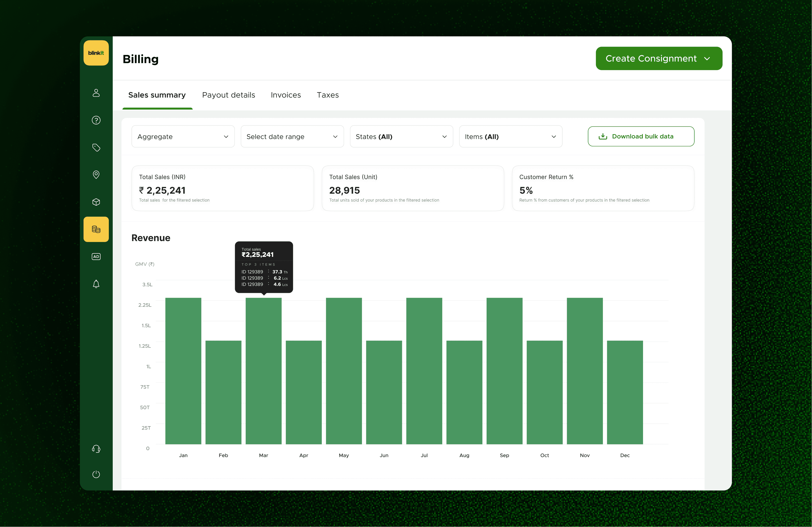Click the Blinkit logo in the sidebar
812x527 pixels.
click(x=96, y=53)
